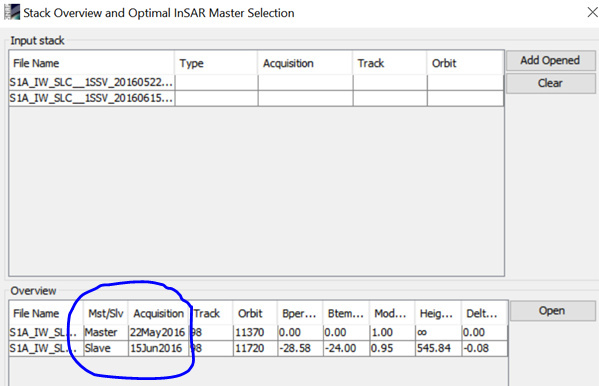Click the Track header in Overview table
Image resolution: width=599 pixels, height=386 pixels.
tap(211, 313)
